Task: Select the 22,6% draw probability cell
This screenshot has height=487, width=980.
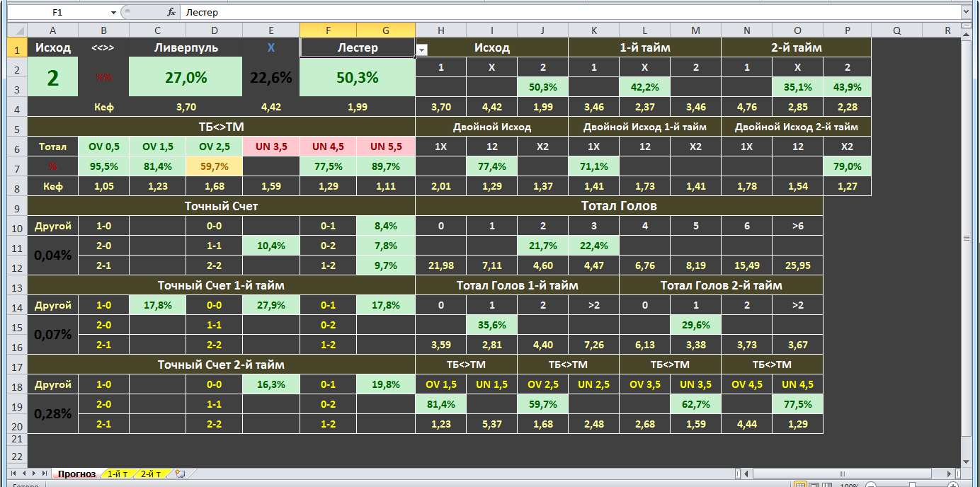Action: 271,77
